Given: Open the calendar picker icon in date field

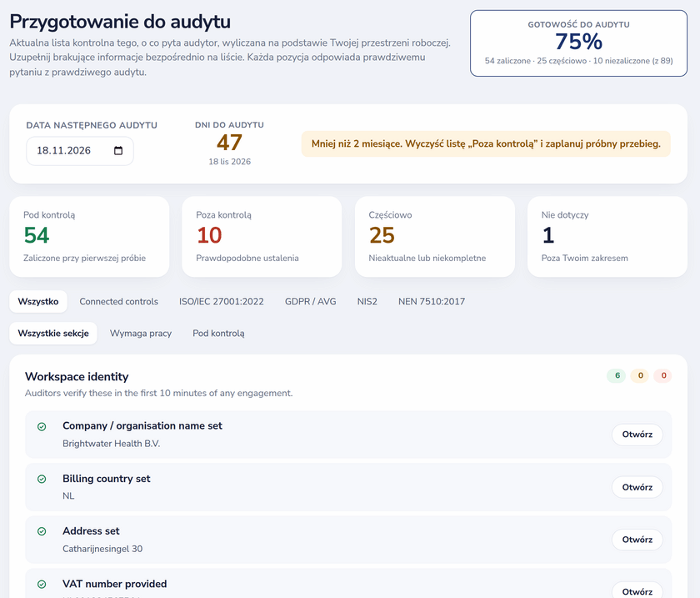Looking at the screenshot, I should 118,151.
